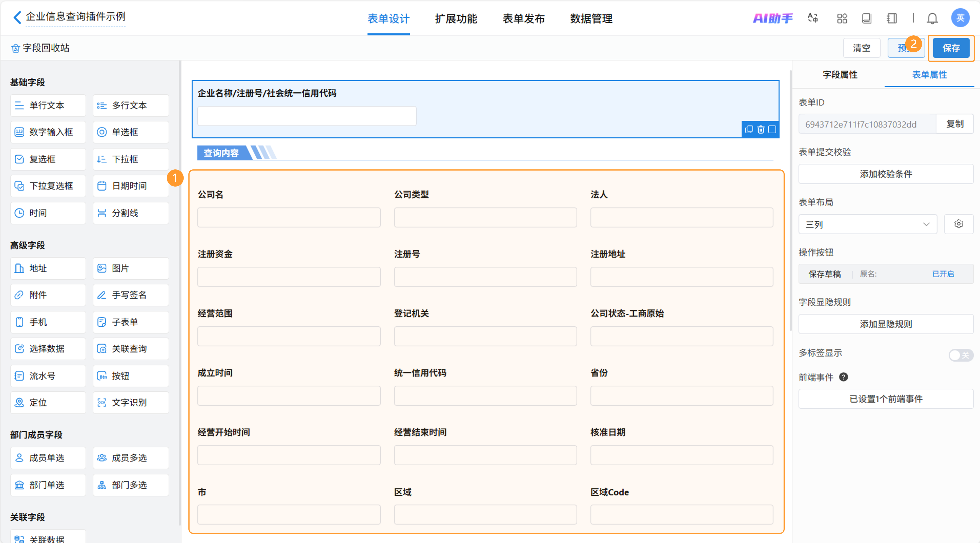Click the 已开启 status for 保存草稿

coord(943,274)
